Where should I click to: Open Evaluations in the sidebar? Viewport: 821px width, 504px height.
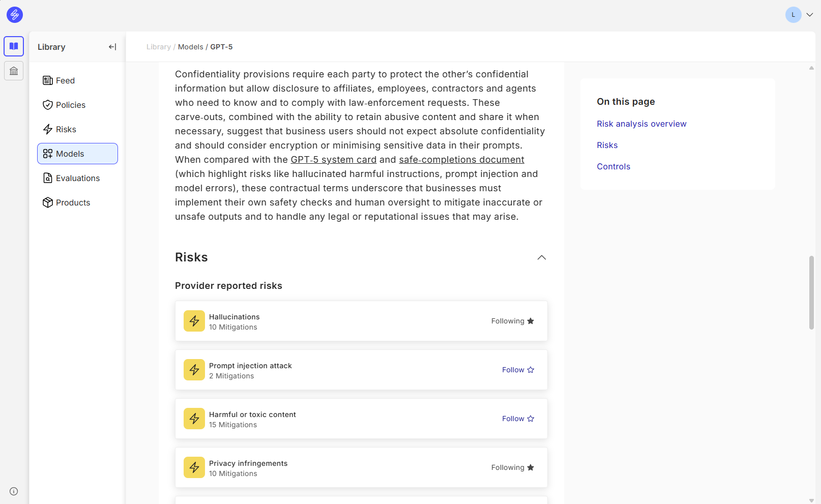[x=77, y=178]
